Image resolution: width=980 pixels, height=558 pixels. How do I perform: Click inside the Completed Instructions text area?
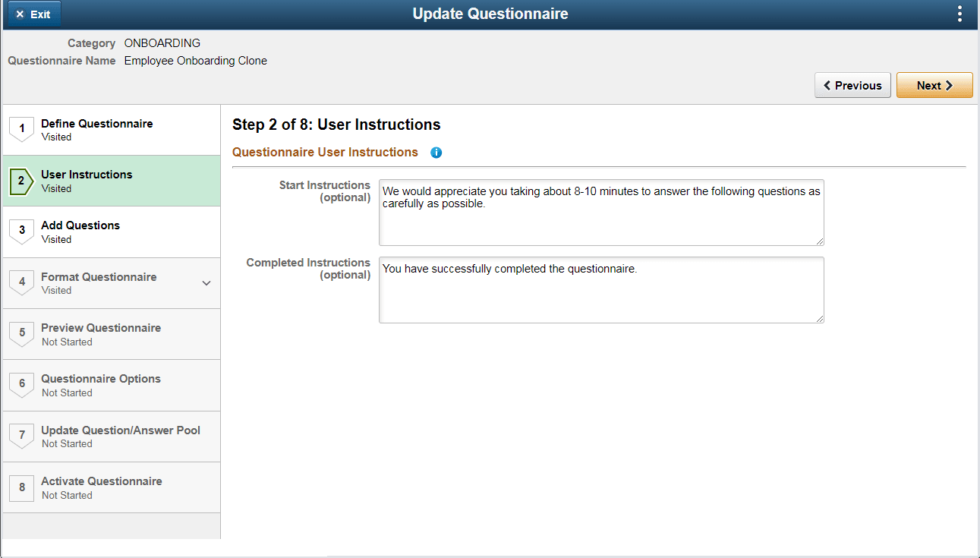point(600,289)
